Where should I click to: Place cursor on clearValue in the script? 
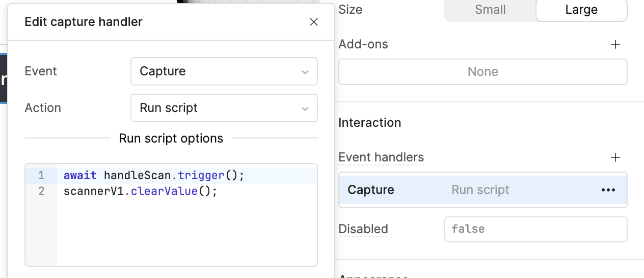tap(167, 191)
